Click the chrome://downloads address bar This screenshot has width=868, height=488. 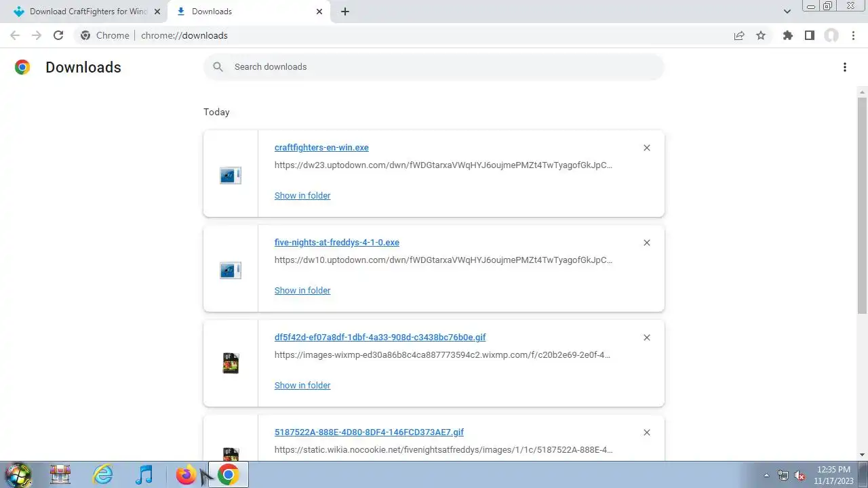434,35
